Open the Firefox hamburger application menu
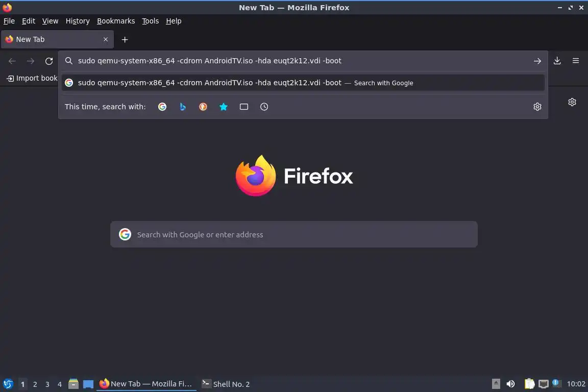Screen dimensions: 588x392 pyautogui.click(x=576, y=61)
